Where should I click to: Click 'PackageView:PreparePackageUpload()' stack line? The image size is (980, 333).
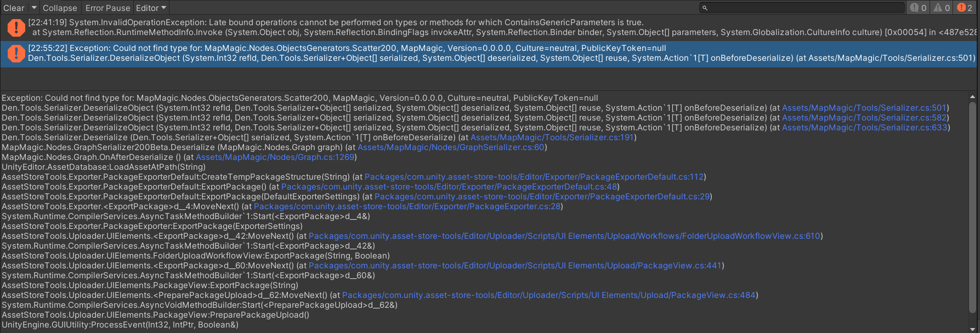coord(155,315)
